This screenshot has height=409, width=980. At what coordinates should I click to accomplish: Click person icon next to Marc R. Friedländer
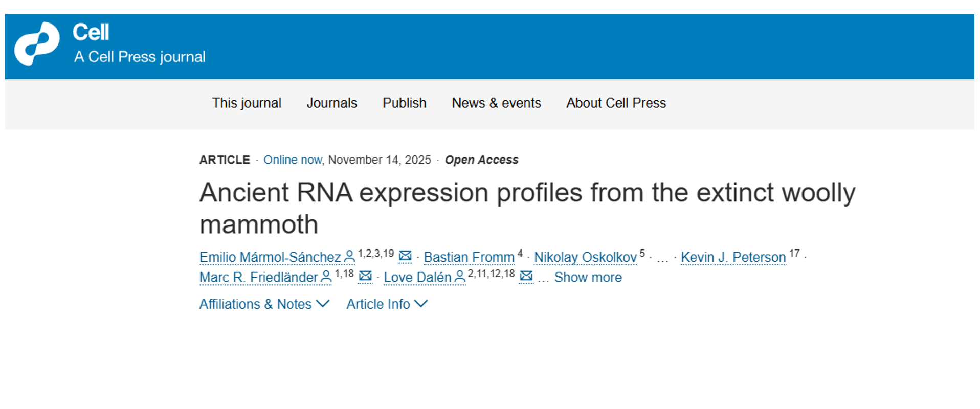coord(326,277)
